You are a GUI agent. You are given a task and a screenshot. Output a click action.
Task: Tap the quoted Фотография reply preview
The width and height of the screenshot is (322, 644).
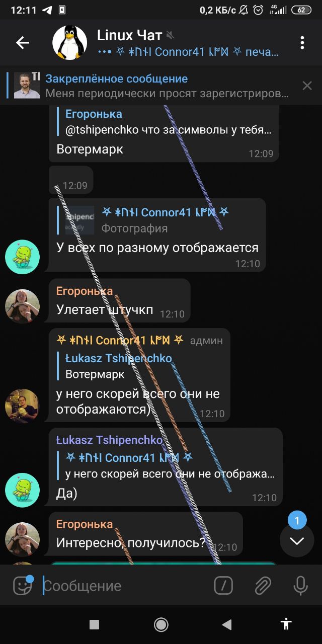click(162, 220)
